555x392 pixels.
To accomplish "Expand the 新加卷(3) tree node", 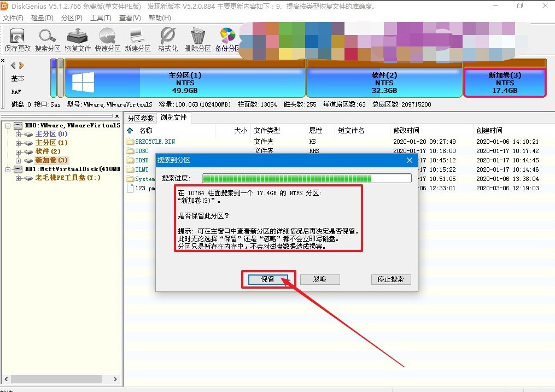I will [x=18, y=161].
